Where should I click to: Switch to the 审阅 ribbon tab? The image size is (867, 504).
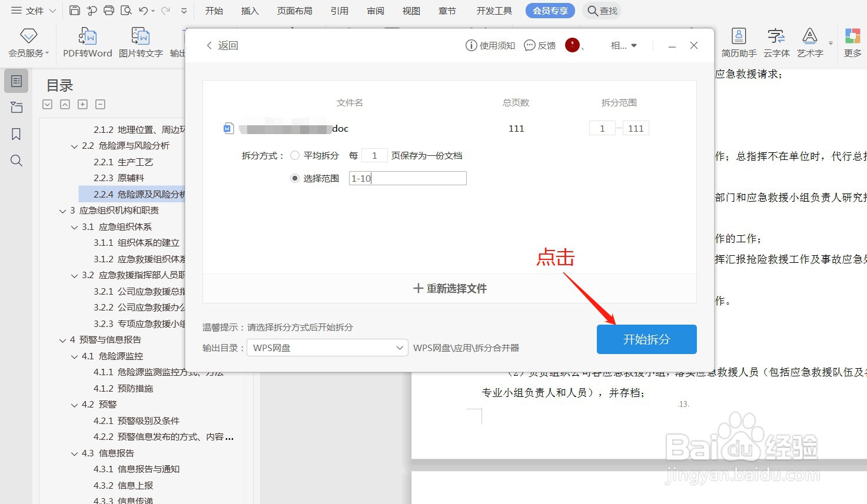375,10
